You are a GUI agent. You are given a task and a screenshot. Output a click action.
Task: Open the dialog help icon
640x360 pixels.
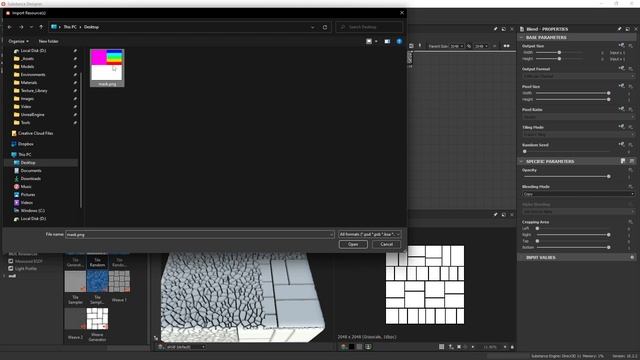pos(399,41)
